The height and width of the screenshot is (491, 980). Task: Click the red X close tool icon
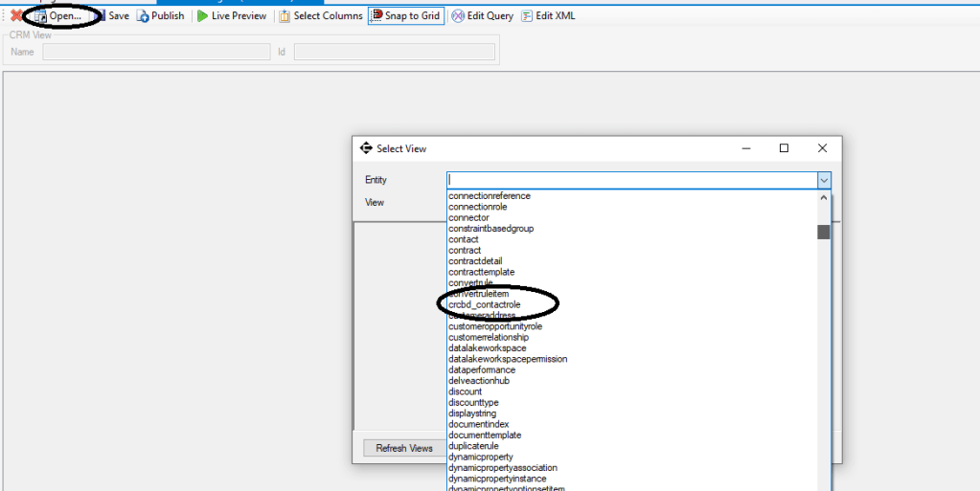coord(16,16)
